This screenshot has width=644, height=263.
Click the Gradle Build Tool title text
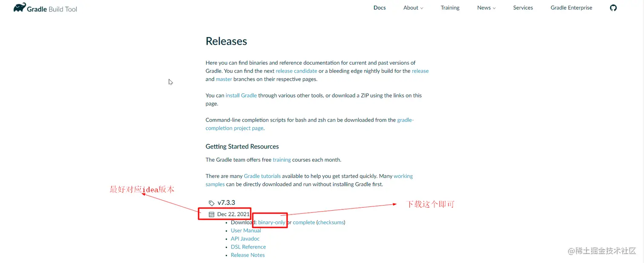click(52, 9)
